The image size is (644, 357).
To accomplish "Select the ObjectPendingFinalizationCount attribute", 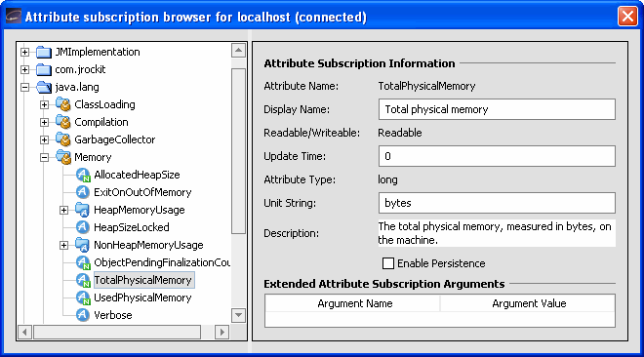I will (x=162, y=262).
